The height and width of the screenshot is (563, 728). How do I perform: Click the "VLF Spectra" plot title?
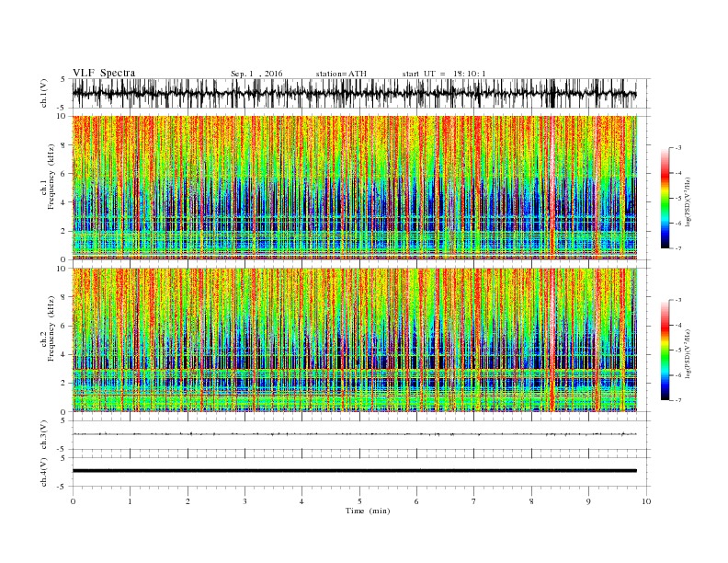coord(104,73)
